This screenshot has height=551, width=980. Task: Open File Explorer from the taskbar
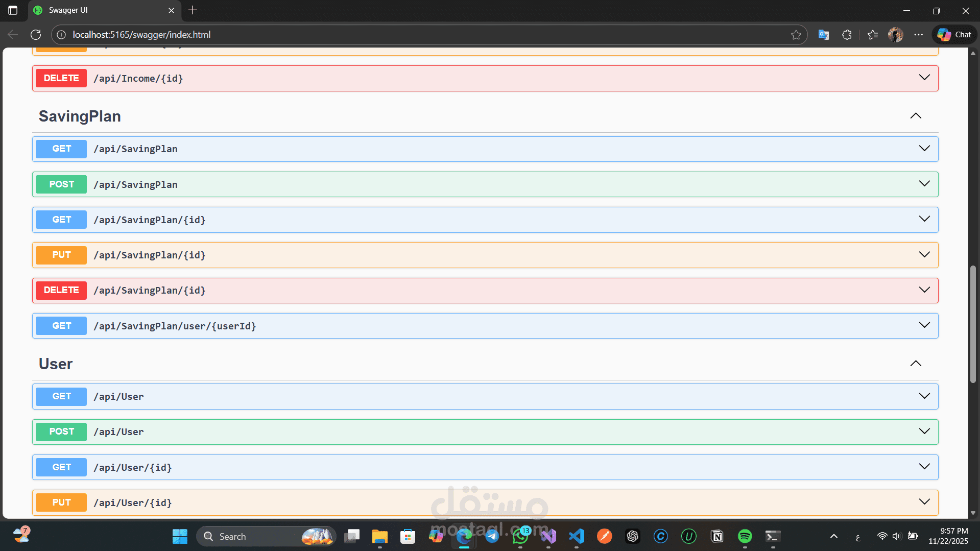tap(379, 536)
